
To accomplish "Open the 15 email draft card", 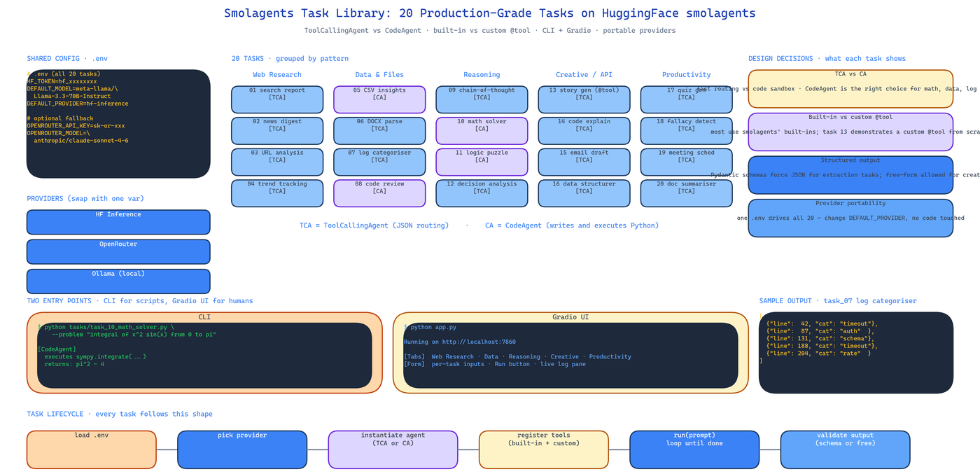I will click(584, 162).
